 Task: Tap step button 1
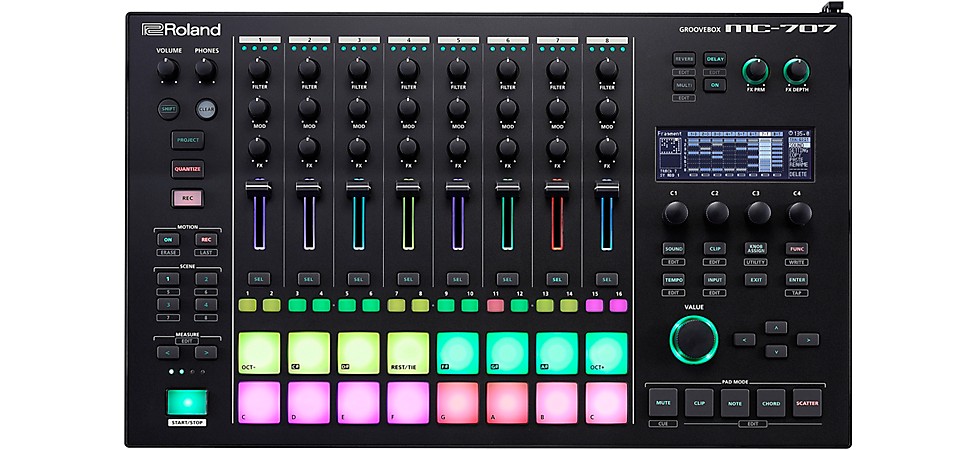(x=247, y=305)
